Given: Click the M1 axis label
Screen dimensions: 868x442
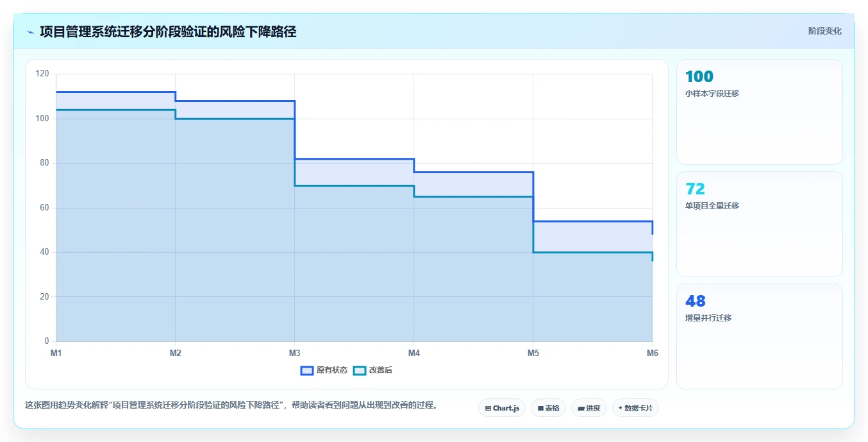Looking at the screenshot, I should pyautogui.click(x=56, y=353).
